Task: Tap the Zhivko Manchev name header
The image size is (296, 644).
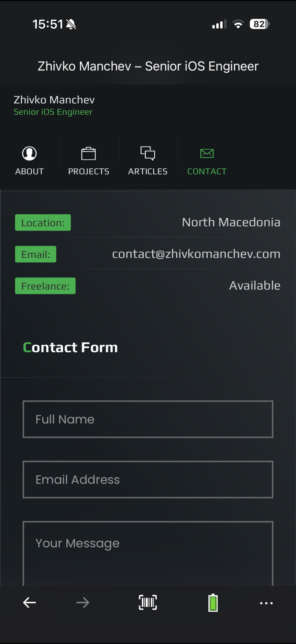Action: (54, 100)
